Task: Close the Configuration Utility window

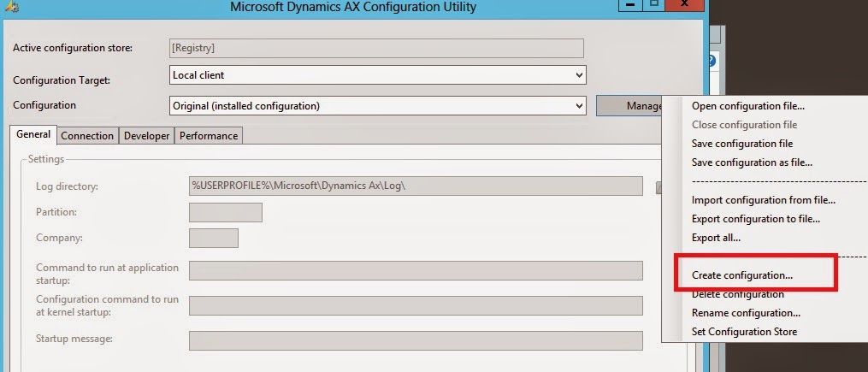Action: [684, 4]
